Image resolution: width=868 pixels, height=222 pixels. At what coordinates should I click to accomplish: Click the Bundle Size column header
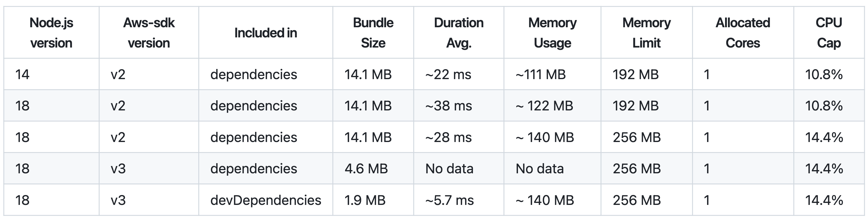pyautogui.click(x=373, y=33)
